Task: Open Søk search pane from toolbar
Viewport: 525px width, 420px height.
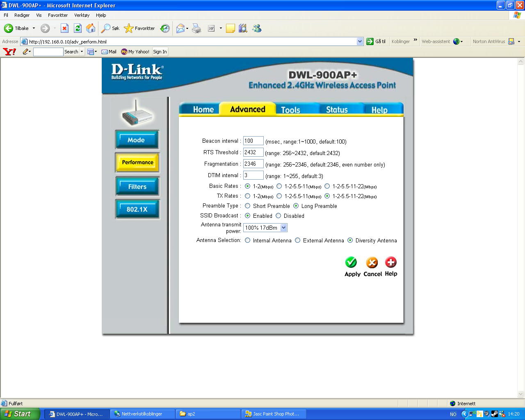Action: [111, 28]
